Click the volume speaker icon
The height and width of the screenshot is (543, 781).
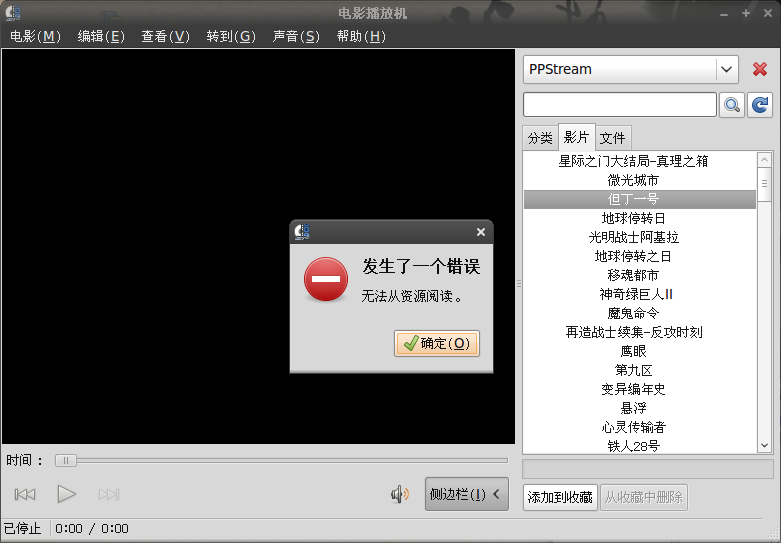click(x=400, y=494)
